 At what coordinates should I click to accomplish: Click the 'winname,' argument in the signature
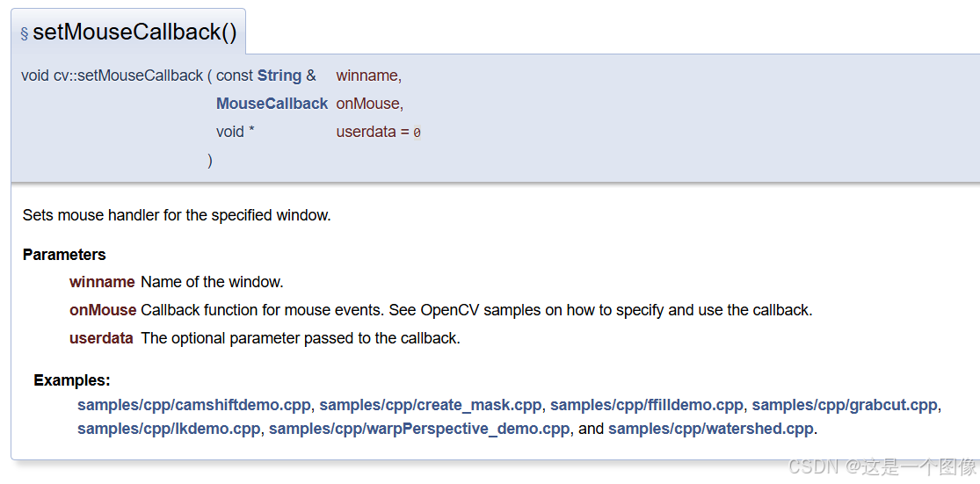tap(369, 76)
